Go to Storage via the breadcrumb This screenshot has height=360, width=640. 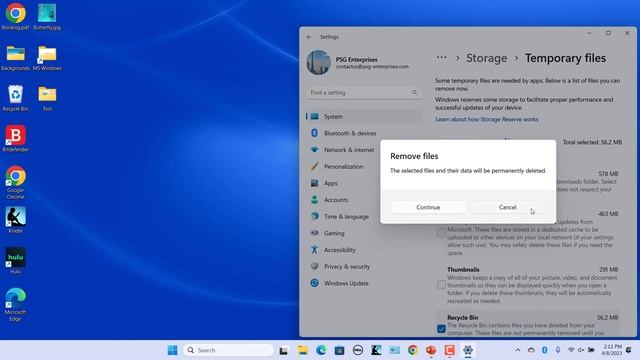pyautogui.click(x=487, y=58)
